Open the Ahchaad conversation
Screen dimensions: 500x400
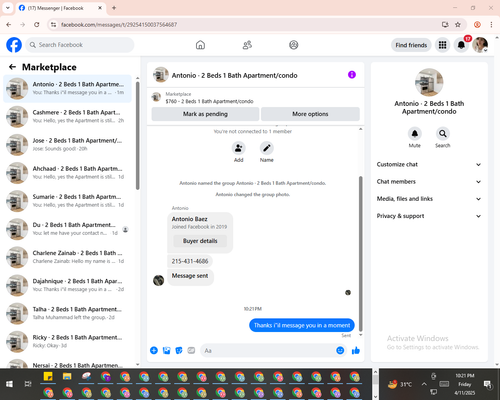[67, 173]
